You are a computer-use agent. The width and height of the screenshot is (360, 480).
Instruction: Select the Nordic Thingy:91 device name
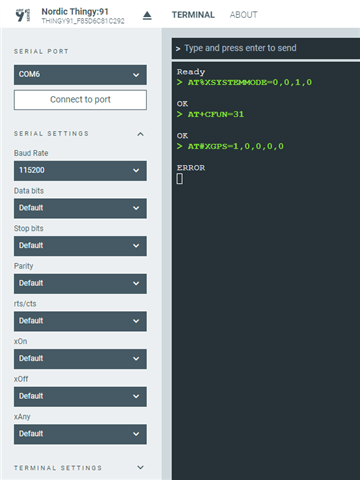tap(75, 12)
